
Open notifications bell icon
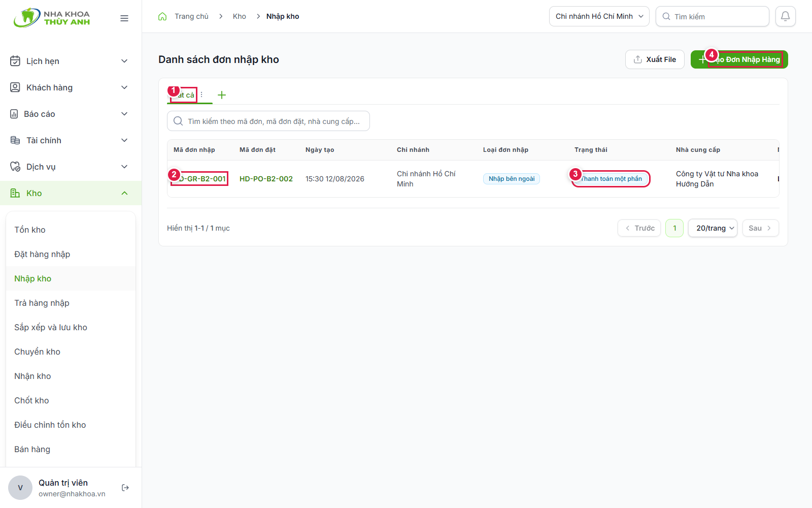pos(785,16)
